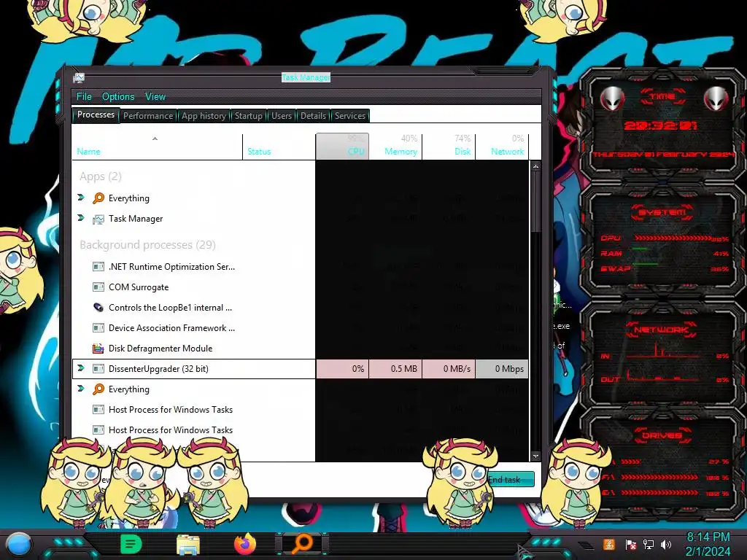Switch to the App history tab
This screenshot has width=747, height=560.
tap(204, 116)
